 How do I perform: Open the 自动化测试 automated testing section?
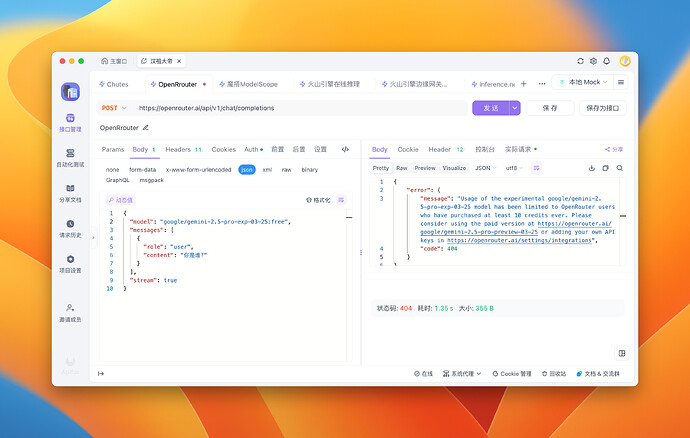[70, 158]
